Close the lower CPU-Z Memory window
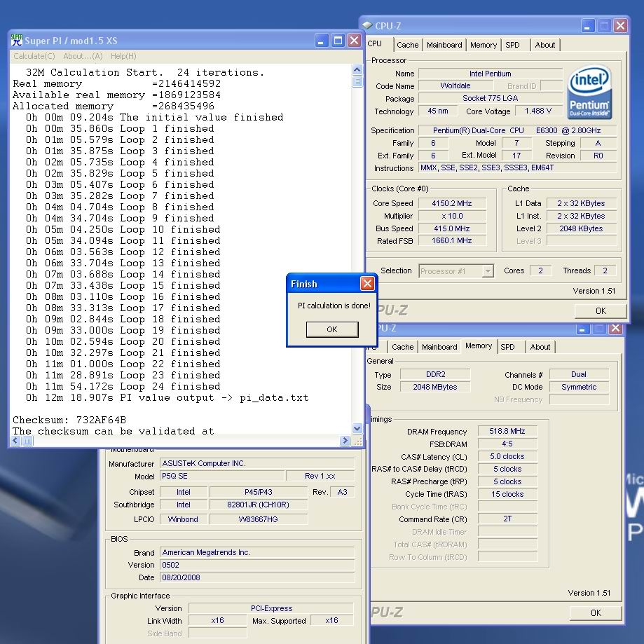Viewport: 644px width, 644px height. coord(615,329)
